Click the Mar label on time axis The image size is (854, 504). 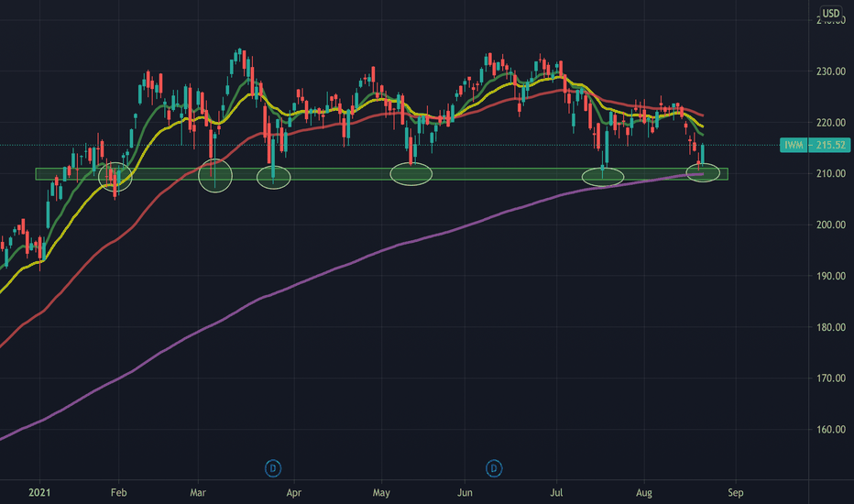(x=198, y=493)
